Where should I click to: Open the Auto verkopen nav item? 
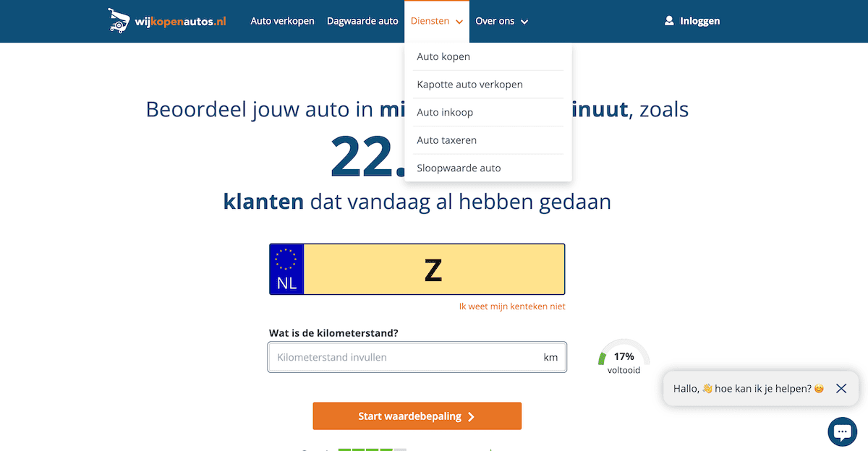pos(282,21)
